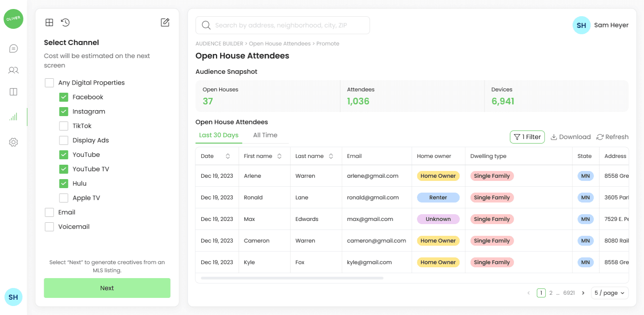Enable the TikTok channel checkbox

(x=63, y=126)
